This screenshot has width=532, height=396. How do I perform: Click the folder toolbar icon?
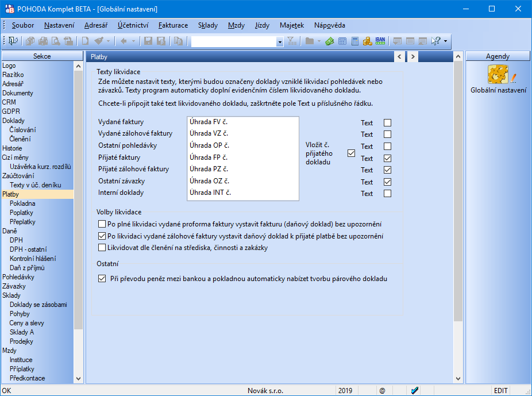click(310, 41)
